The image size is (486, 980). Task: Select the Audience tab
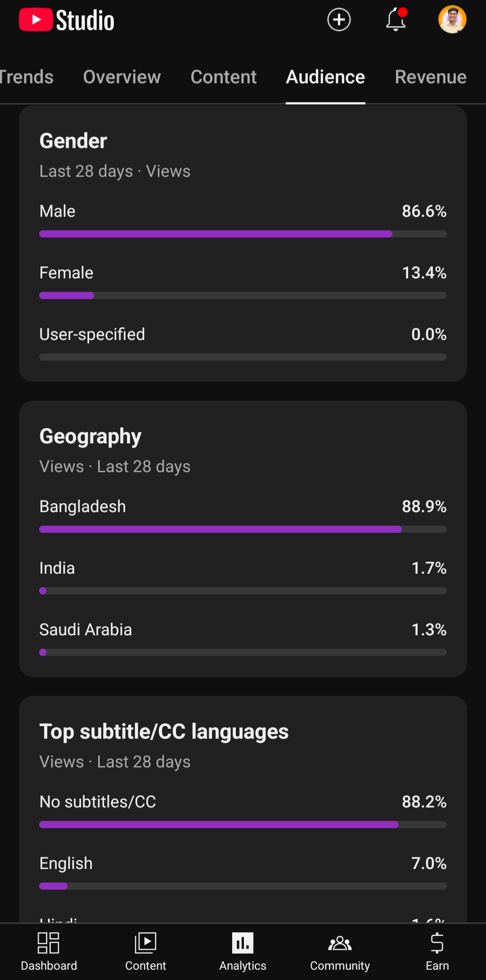[325, 77]
